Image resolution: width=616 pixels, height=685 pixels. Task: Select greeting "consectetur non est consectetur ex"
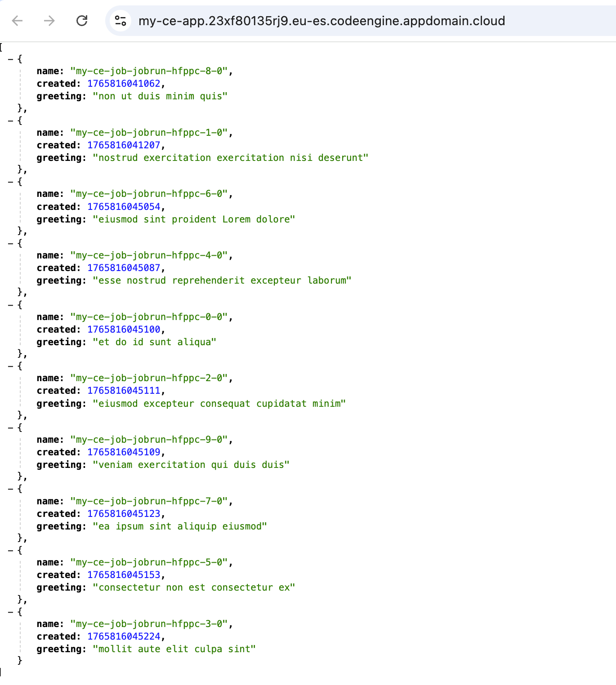tap(194, 587)
